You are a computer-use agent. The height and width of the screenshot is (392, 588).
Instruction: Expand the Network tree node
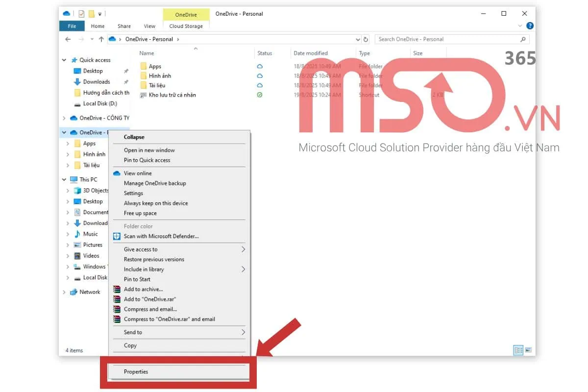pos(64,292)
